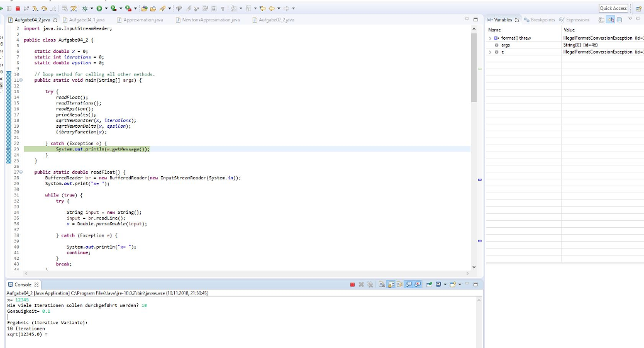
Task: Toggle Show Logical Structure in Variables view
Action: [x=611, y=20]
